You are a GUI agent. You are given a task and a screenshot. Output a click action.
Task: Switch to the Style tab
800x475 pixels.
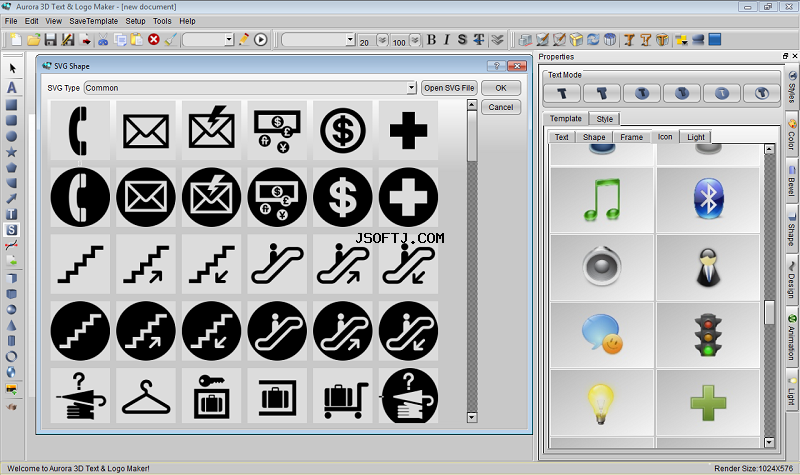605,119
